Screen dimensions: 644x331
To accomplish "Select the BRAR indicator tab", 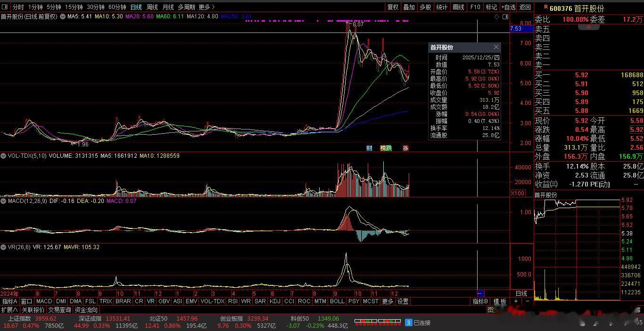I will [x=123, y=301].
